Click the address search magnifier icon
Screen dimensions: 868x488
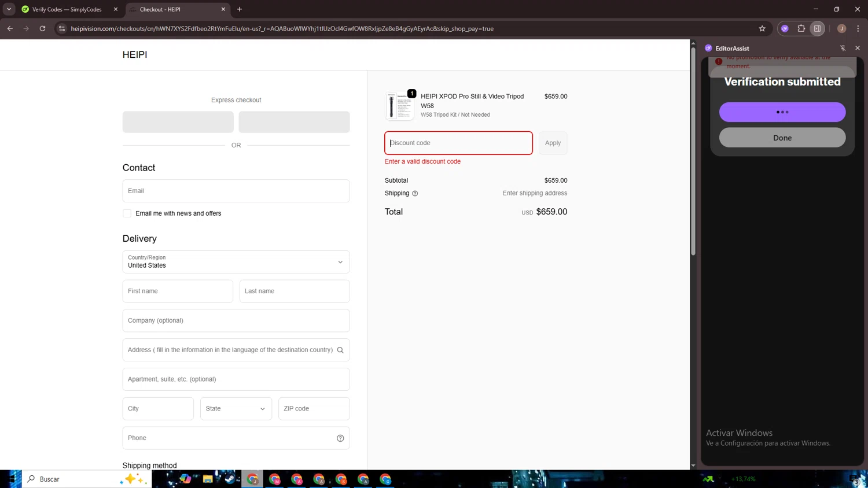[340, 350]
